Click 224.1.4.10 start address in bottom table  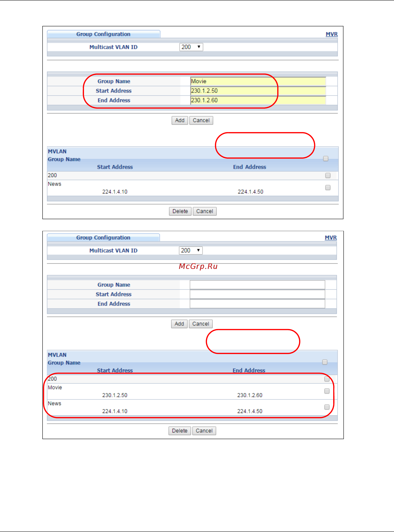115,411
